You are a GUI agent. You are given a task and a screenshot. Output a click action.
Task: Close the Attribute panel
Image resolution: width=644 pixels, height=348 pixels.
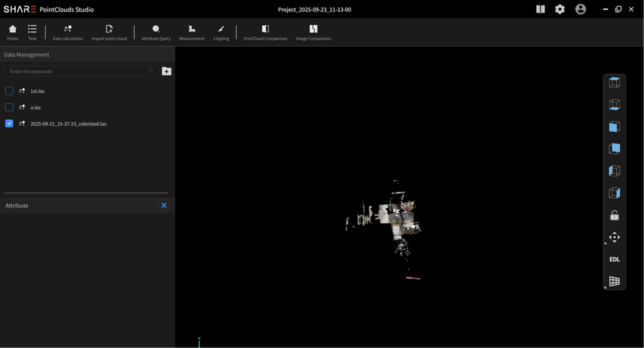[x=164, y=205]
